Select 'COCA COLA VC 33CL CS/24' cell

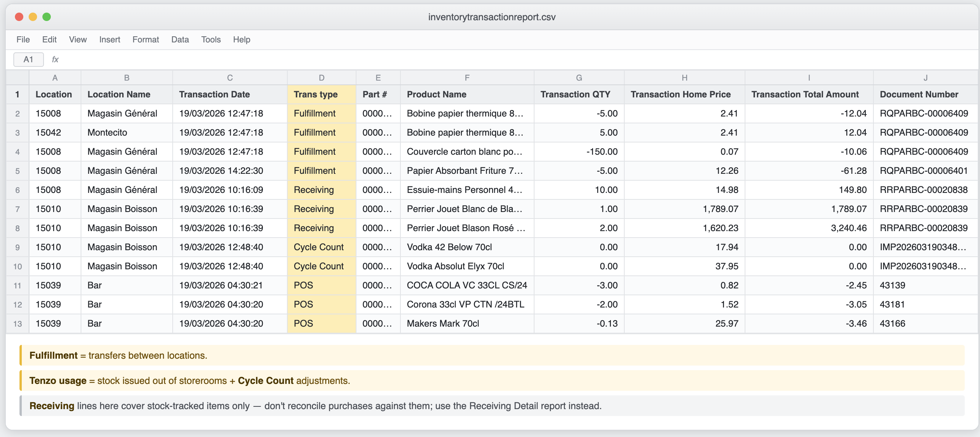pyautogui.click(x=467, y=285)
